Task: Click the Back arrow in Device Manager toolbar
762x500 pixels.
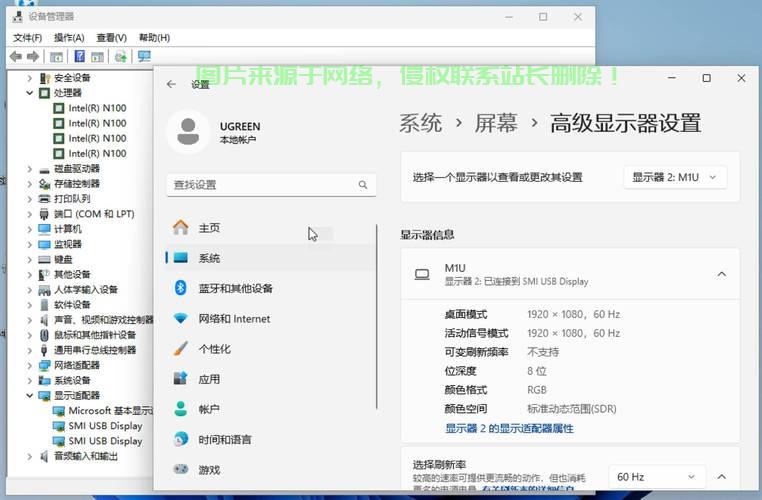Action: coord(16,57)
